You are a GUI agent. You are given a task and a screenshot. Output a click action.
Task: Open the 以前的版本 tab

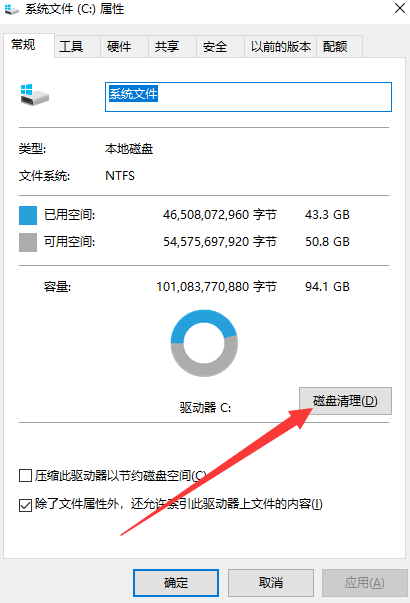coord(281,47)
